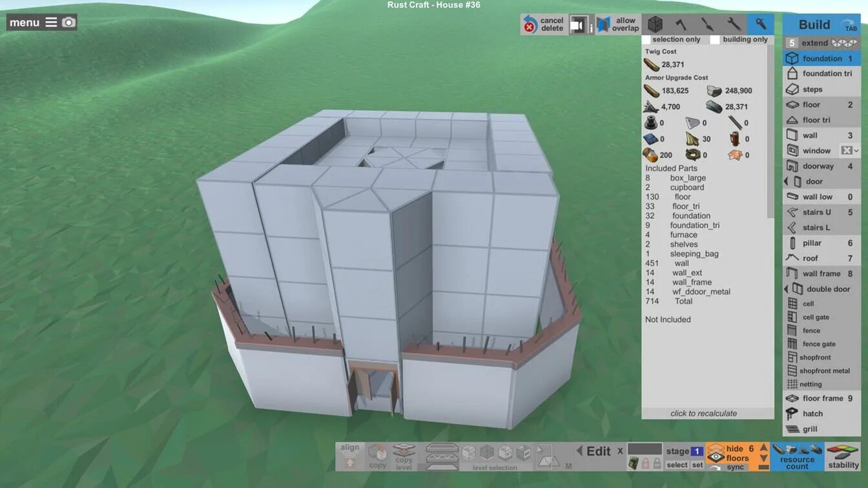Select the highlighted hammer tool icon
The height and width of the screenshot is (488, 868).
tap(761, 25)
